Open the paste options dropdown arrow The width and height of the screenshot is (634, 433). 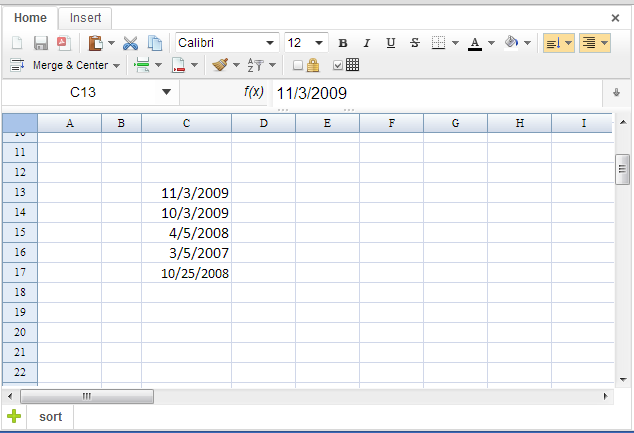[111, 43]
